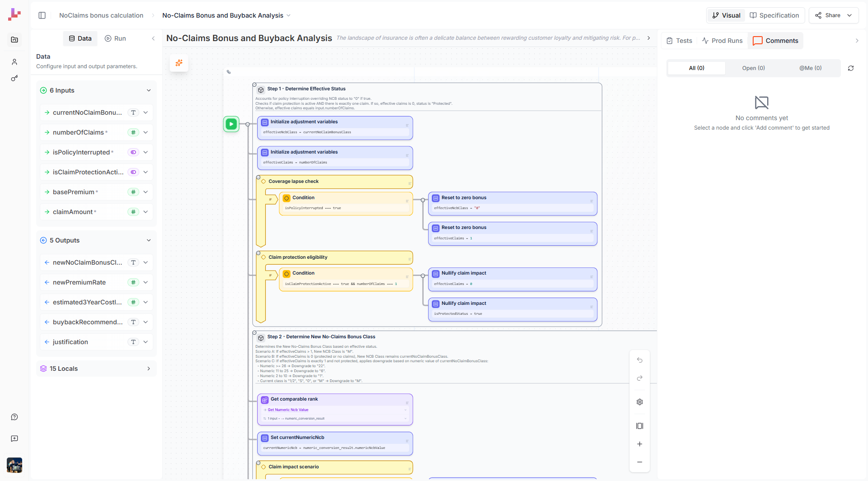Undo last change using canvas toolbar
This screenshot has width=868, height=481.
pos(640,360)
